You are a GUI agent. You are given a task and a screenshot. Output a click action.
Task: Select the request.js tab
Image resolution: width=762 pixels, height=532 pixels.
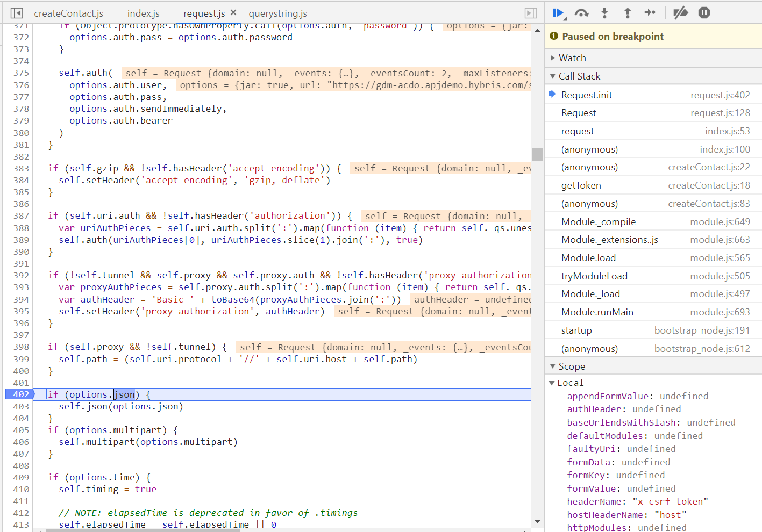(204, 13)
